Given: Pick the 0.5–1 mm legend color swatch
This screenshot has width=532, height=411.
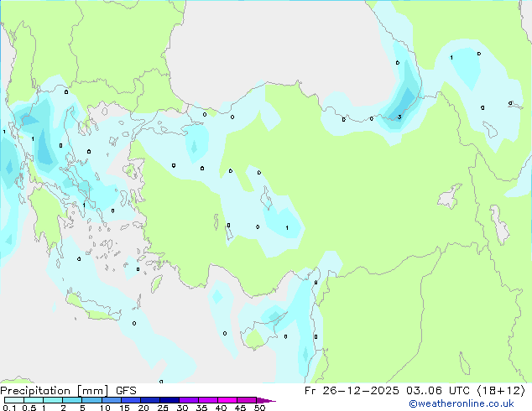Looking at the screenshot, I should click(34, 400).
